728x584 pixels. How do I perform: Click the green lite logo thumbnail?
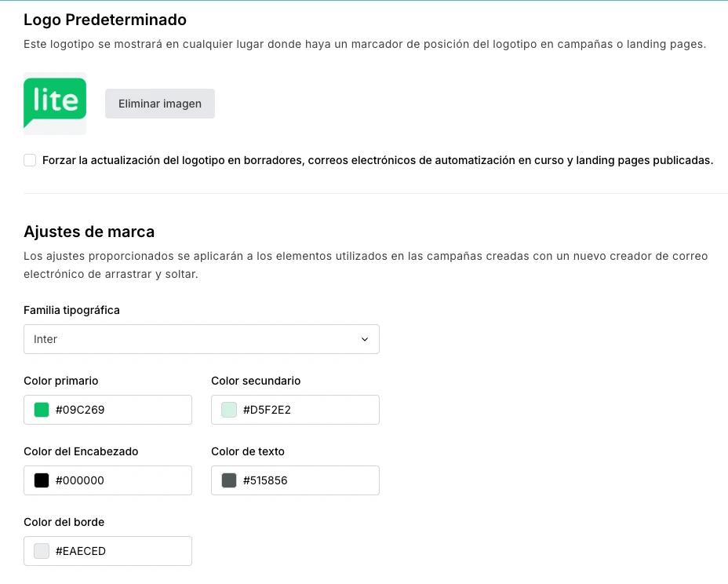[x=55, y=103]
